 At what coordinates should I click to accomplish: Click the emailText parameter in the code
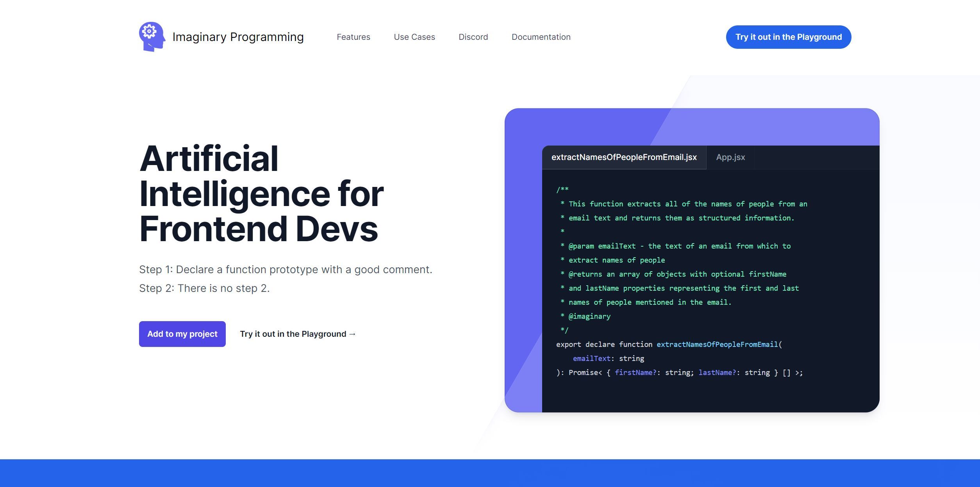coord(592,358)
